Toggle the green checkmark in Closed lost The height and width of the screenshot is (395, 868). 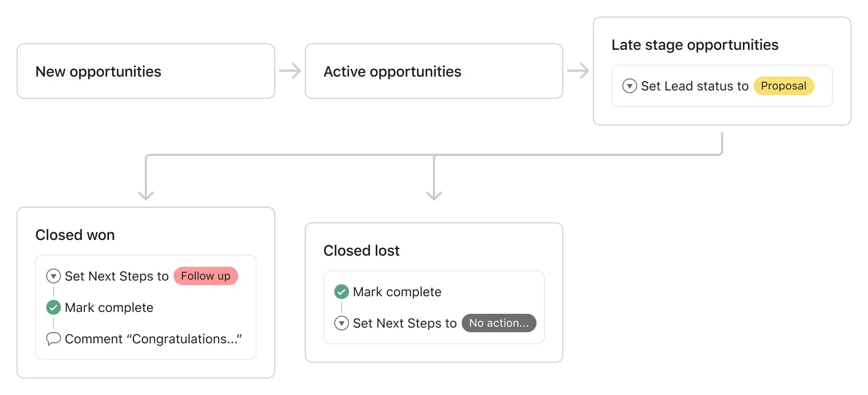pos(342,292)
